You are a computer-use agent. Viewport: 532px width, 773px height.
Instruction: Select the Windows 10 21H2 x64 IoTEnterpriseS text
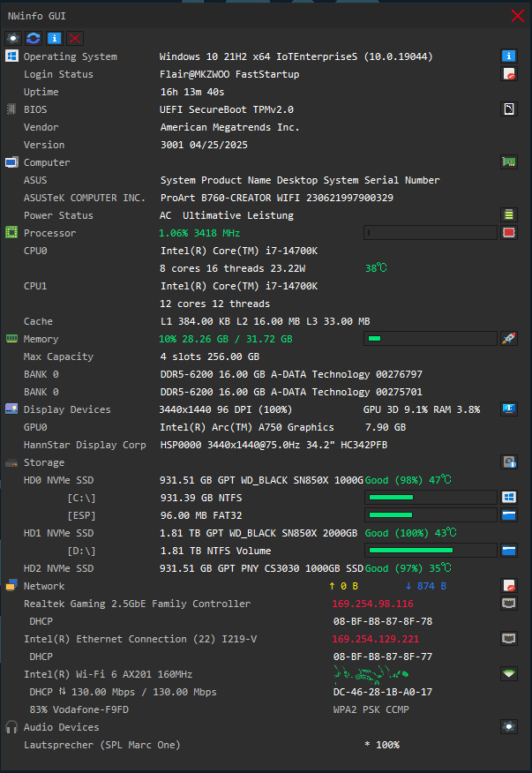(x=258, y=56)
